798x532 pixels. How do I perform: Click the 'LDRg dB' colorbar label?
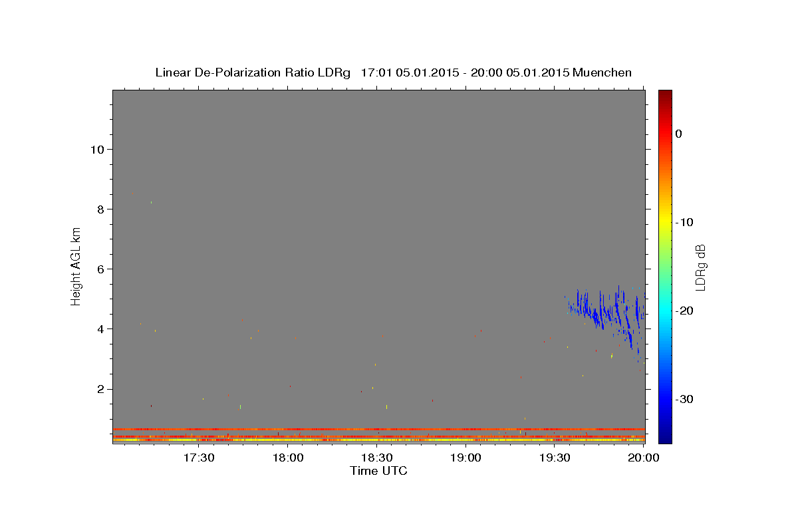click(700, 267)
